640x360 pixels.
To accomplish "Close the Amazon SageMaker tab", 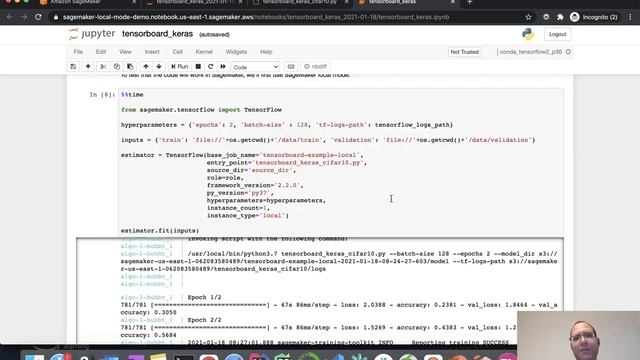I will click(x=135, y=2).
